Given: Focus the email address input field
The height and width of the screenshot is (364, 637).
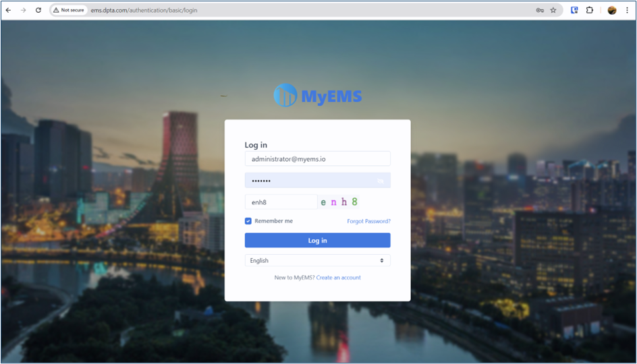Looking at the screenshot, I should pos(317,158).
